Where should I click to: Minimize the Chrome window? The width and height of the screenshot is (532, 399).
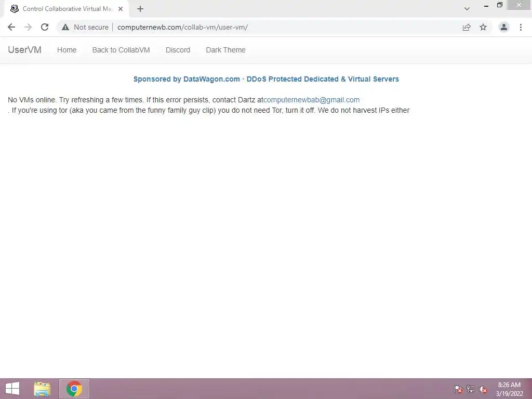486,5
